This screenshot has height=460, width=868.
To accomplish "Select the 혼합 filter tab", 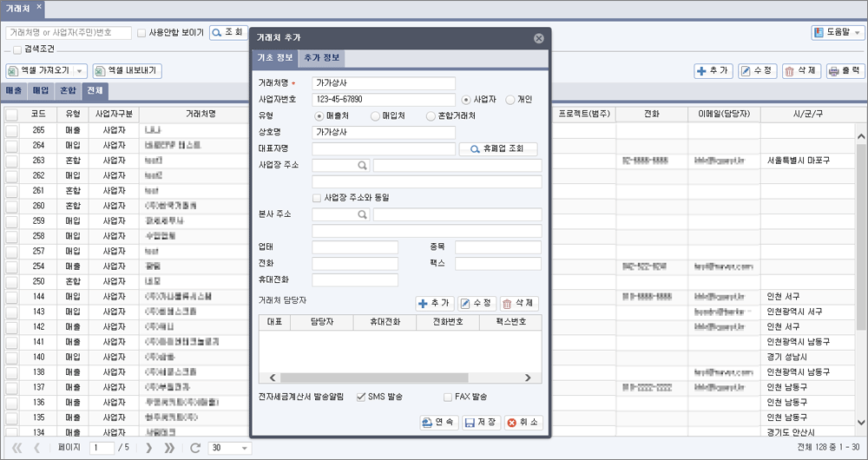I will [68, 91].
